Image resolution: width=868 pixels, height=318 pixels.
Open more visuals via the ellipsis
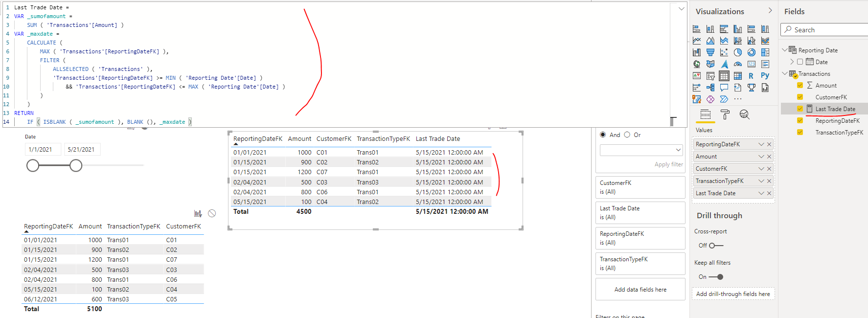738,99
